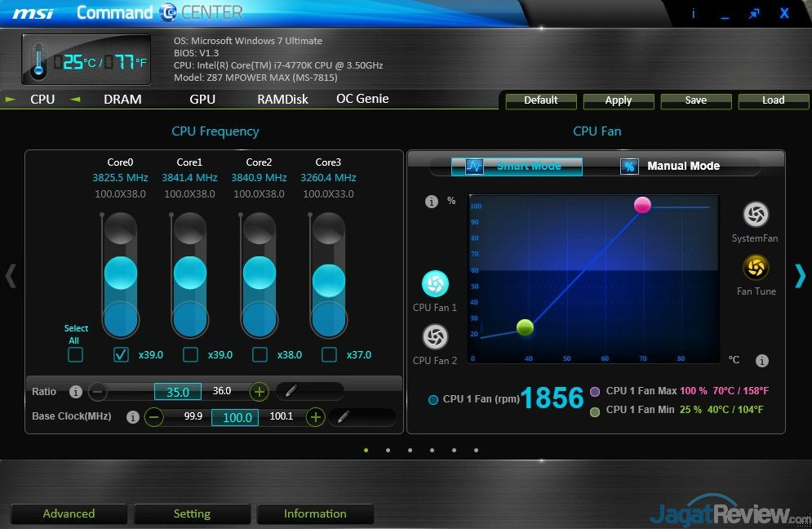Switch to the DRAM tab
Viewport: 812px width, 529px height.
click(x=122, y=100)
